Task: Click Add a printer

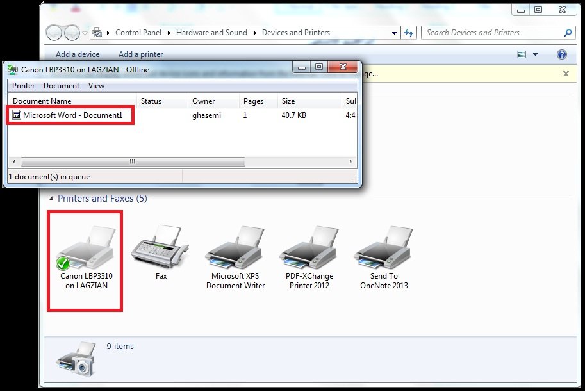Action: pos(141,54)
